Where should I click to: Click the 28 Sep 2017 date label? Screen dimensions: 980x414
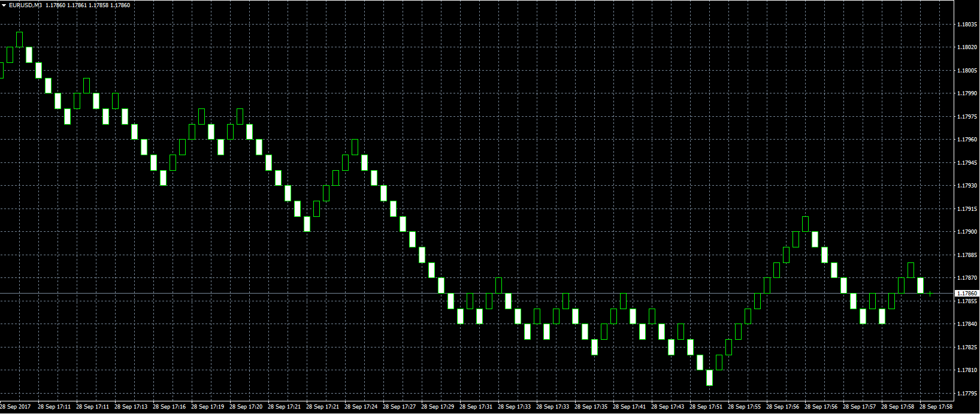coord(16,407)
